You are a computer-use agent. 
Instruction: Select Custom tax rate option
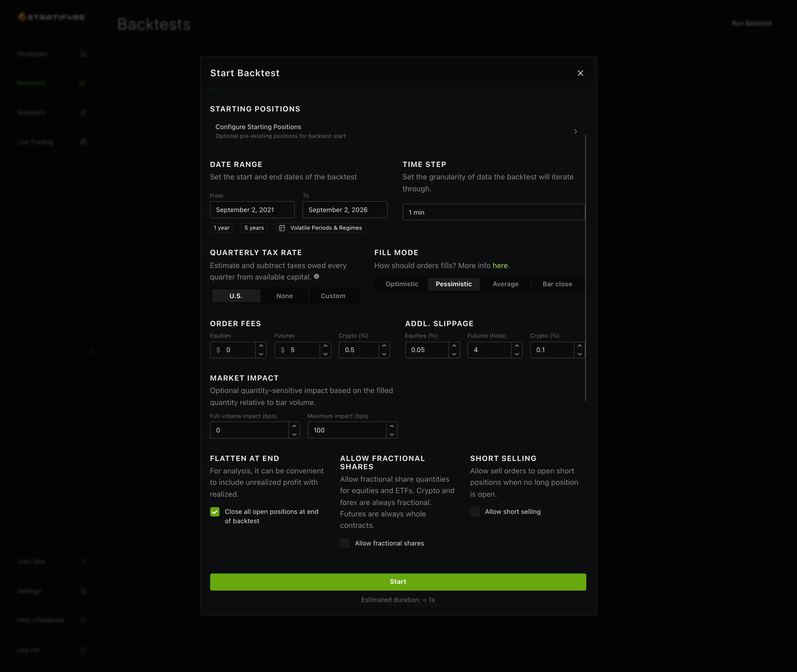[333, 296]
